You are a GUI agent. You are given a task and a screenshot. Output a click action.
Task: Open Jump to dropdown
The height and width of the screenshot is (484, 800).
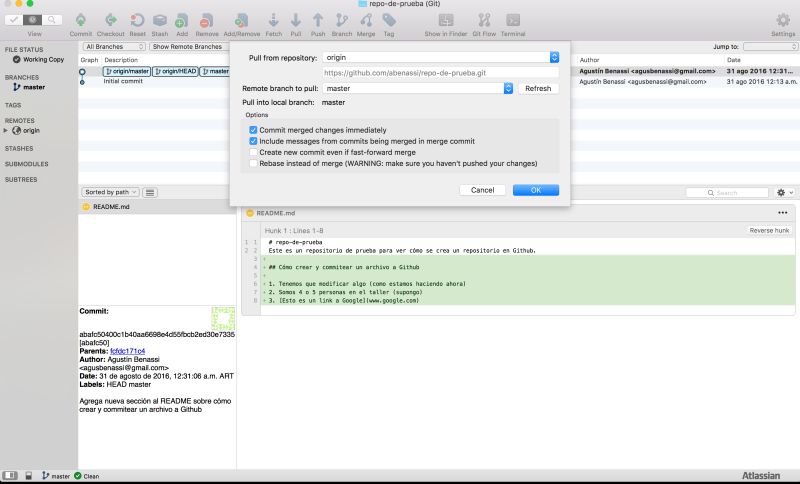(x=770, y=46)
